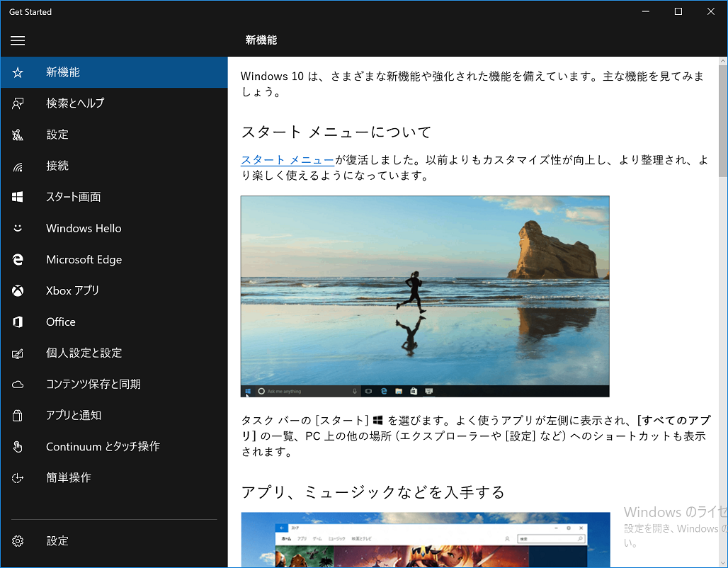
Task: Click the setup icon beside upper 設定
Action: pos(18,135)
